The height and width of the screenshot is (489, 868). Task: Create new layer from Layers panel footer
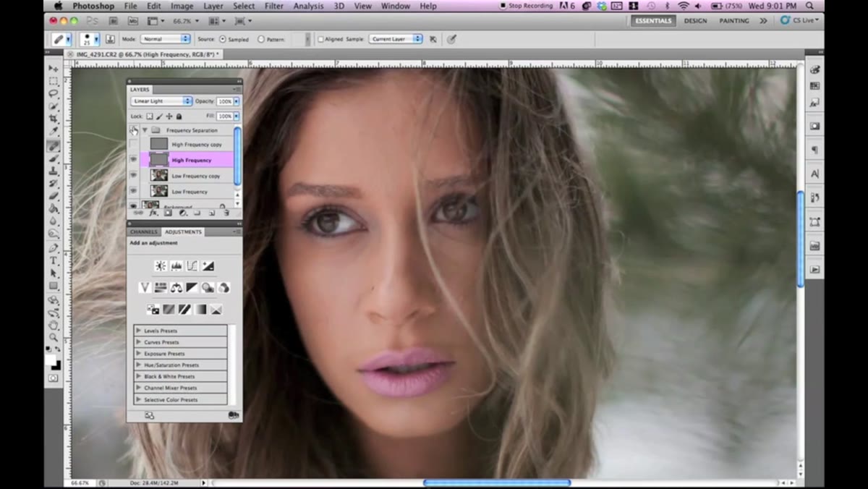pyautogui.click(x=211, y=213)
